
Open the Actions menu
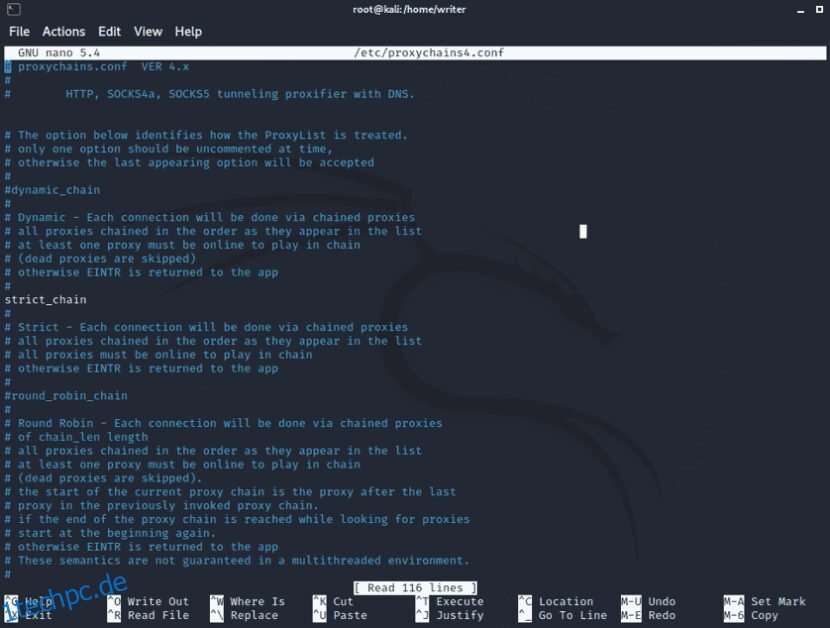(x=63, y=31)
